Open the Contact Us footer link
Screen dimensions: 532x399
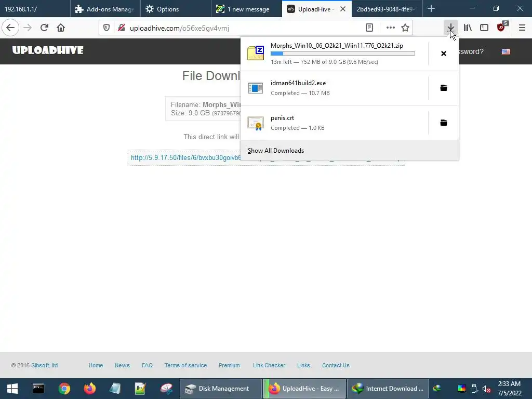point(336,365)
